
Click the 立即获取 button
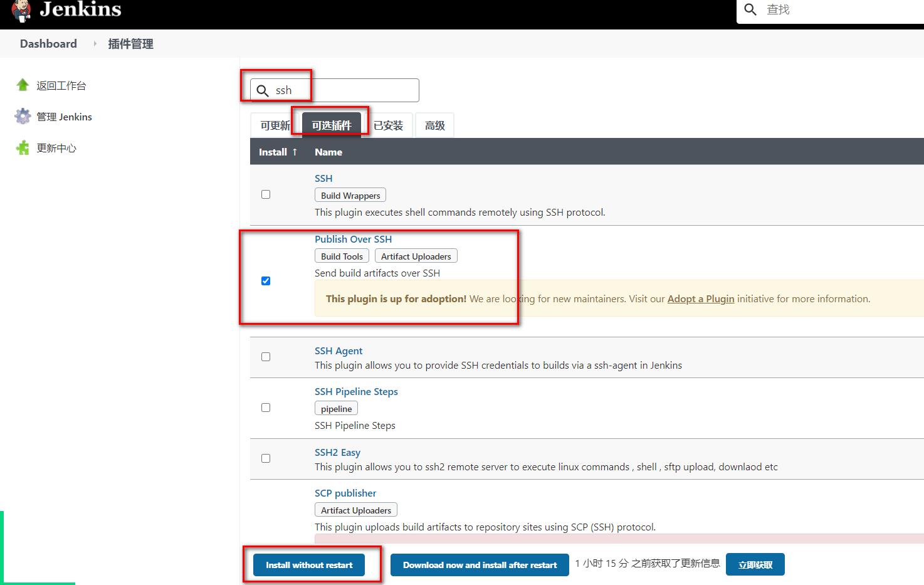click(755, 565)
